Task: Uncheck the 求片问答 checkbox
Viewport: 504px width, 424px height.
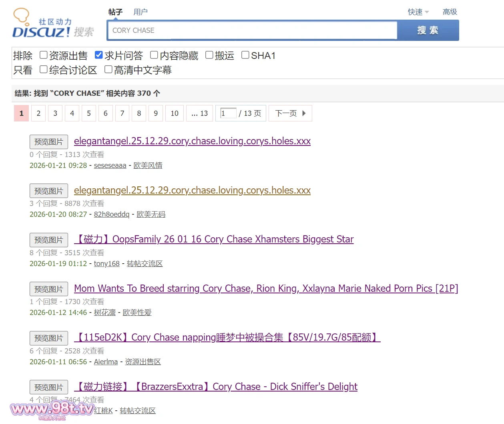Action: coord(99,55)
